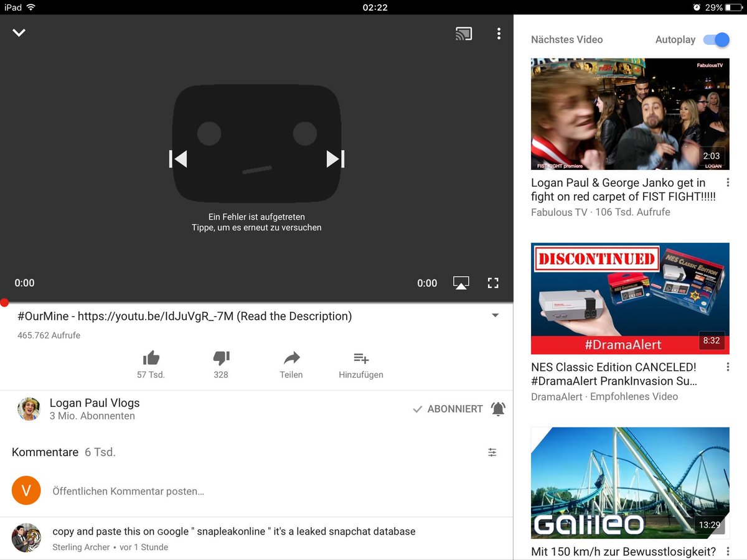747x560 pixels.
Task: Open the Logan Paul FIST FIGHT thumbnail
Action: point(630,114)
